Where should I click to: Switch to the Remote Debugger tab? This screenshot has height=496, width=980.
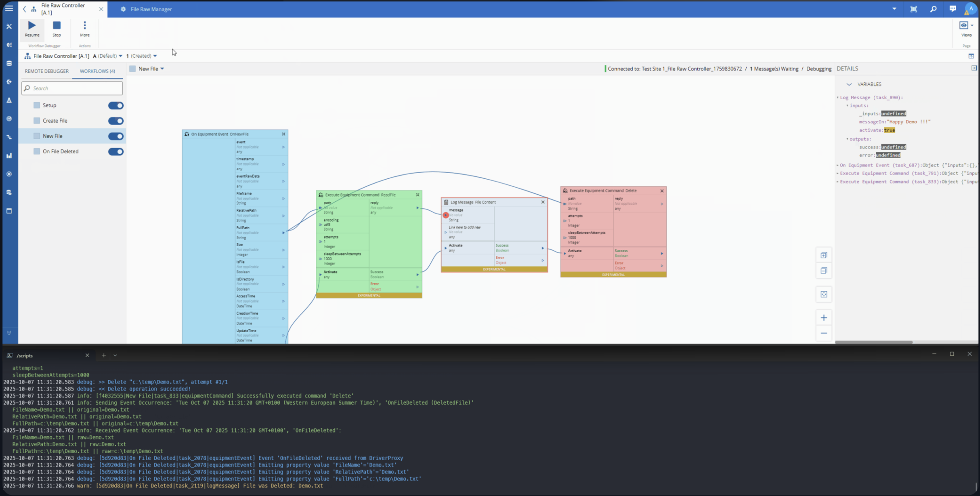(x=46, y=71)
